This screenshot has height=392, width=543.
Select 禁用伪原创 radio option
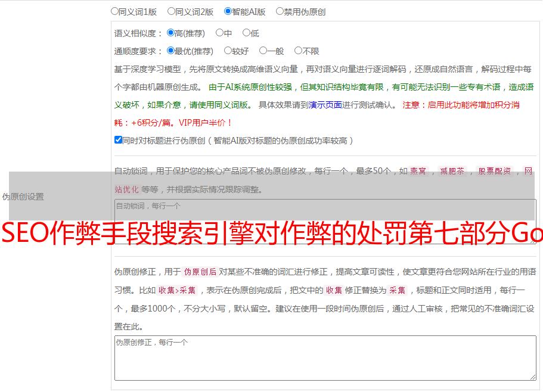coord(280,11)
